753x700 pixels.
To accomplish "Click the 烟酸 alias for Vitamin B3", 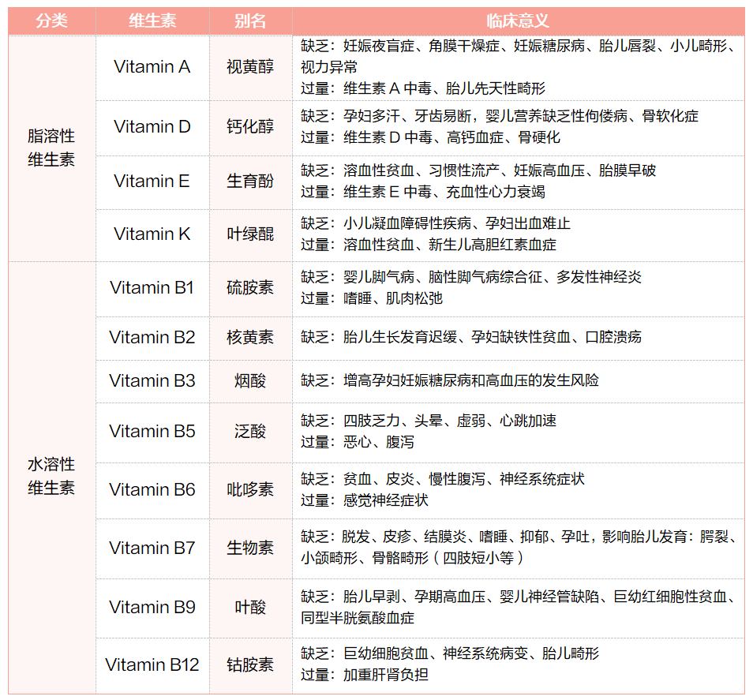I will (x=250, y=381).
